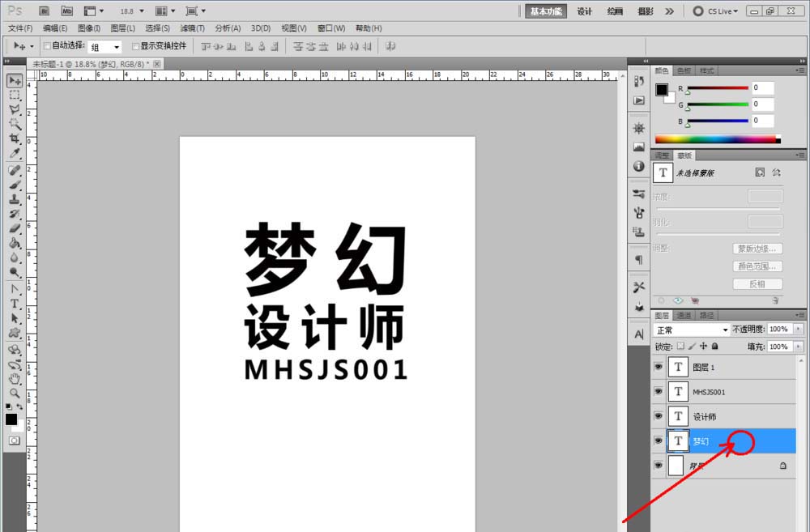Viewport: 810px width, 532px height.
Task: Enable 自动选择 in the options bar
Action: tap(47, 45)
